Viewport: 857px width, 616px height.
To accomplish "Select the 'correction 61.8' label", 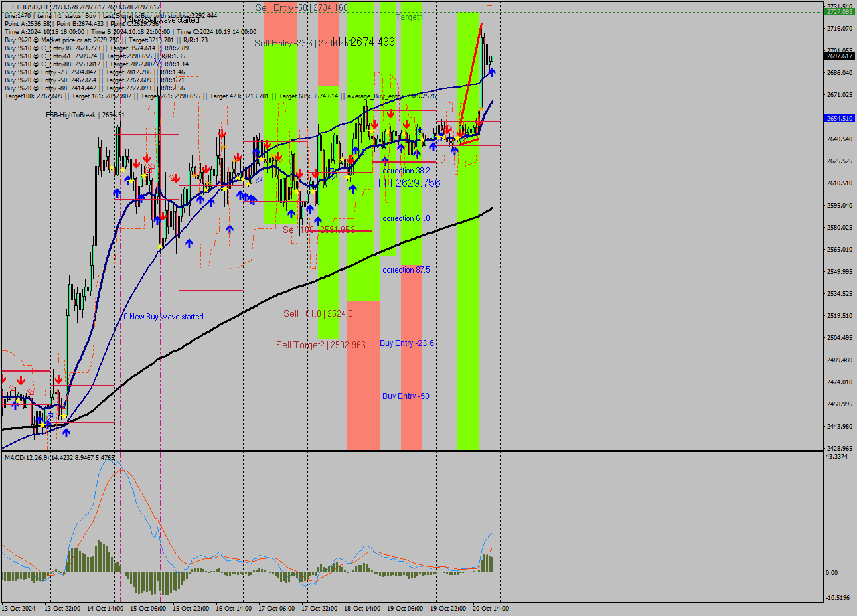I will 406,218.
